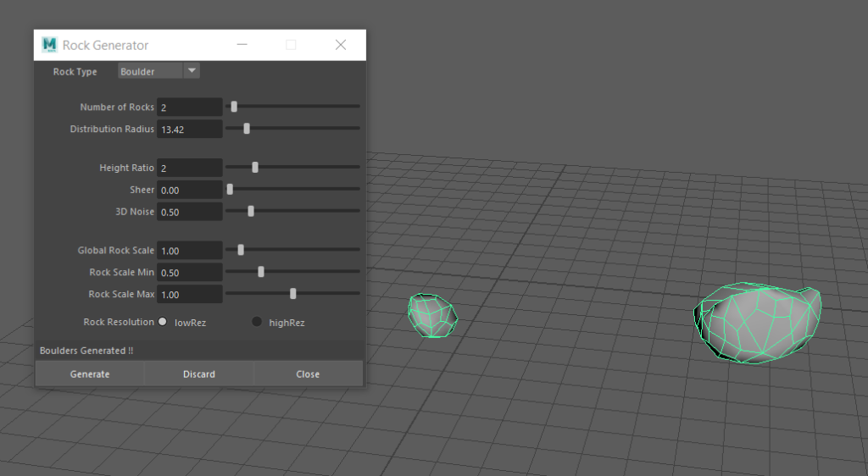Screen dimensions: 868x476
Task: Select the large boulder mesh in viewport
Action: [x=757, y=323]
